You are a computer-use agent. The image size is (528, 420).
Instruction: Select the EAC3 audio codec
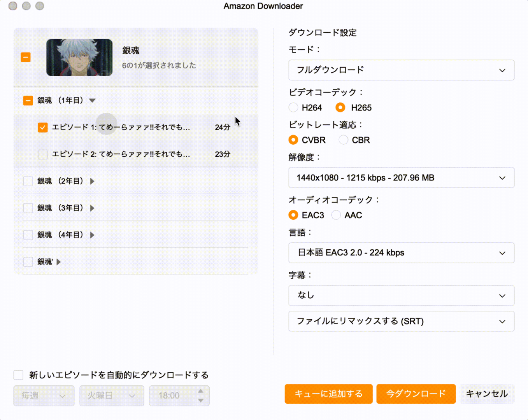pos(293,215)
